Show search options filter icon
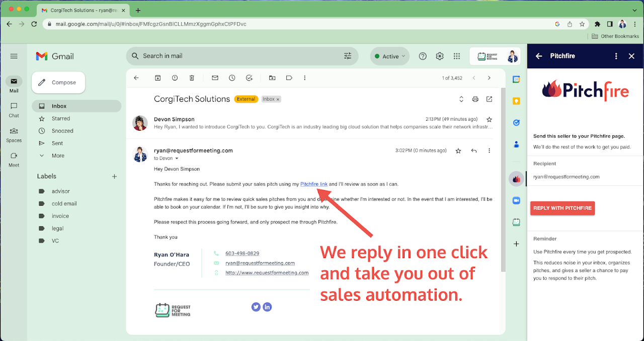 (x=348, y=56)
